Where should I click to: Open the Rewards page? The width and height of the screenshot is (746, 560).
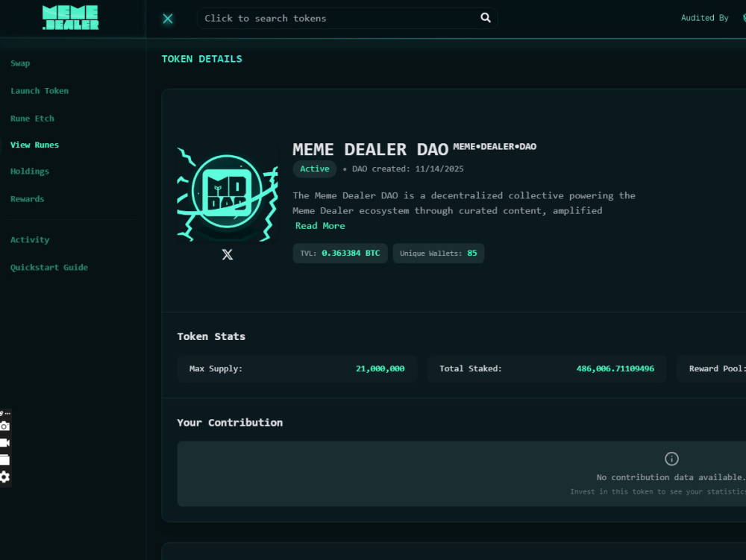coord(27,198)
